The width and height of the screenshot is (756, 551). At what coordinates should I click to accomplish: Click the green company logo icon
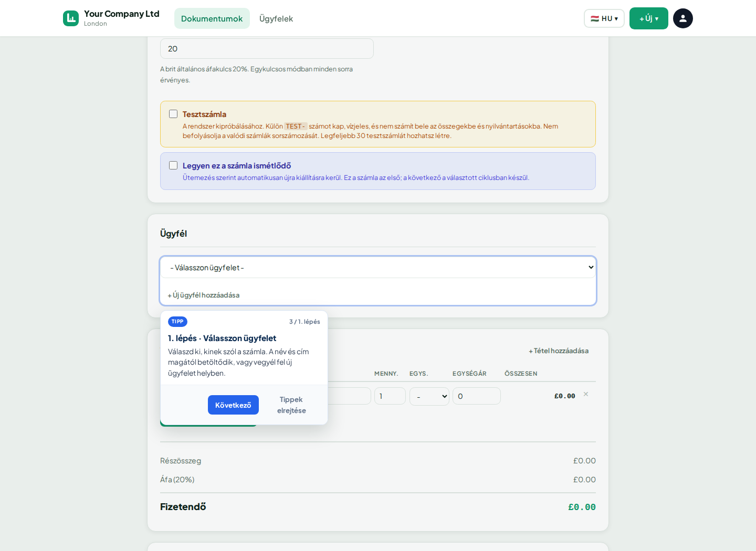(71, 18)
